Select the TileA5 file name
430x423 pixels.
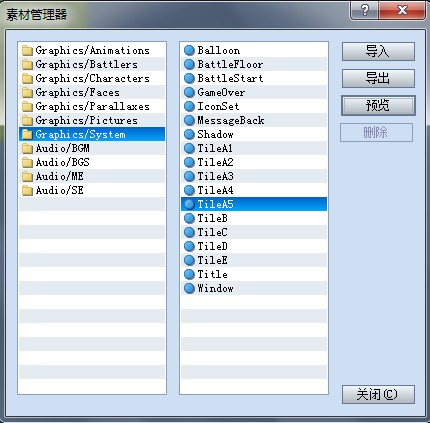coord(215,204)
